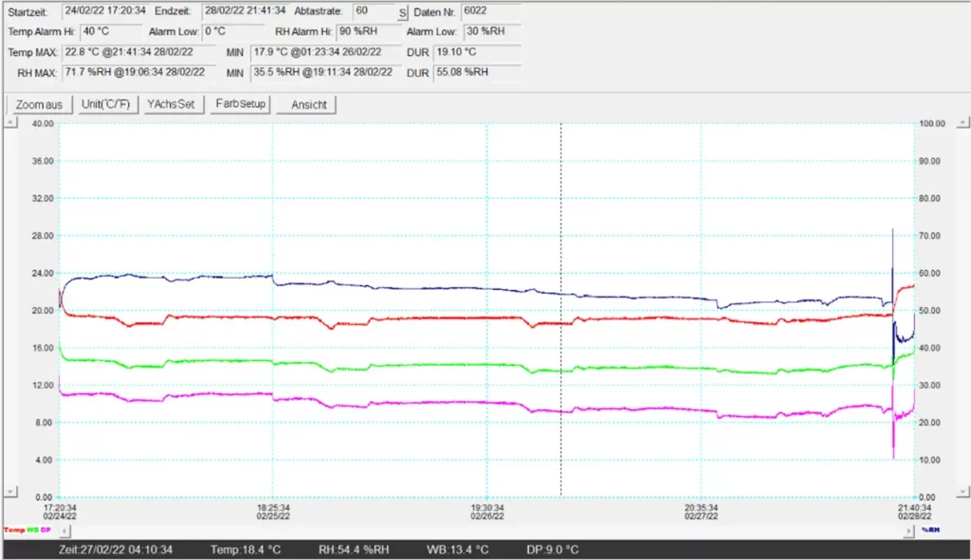This screenshot has height=560, width=971.
Task: Open Farb Setup color settings
Action: click(240, 104)
